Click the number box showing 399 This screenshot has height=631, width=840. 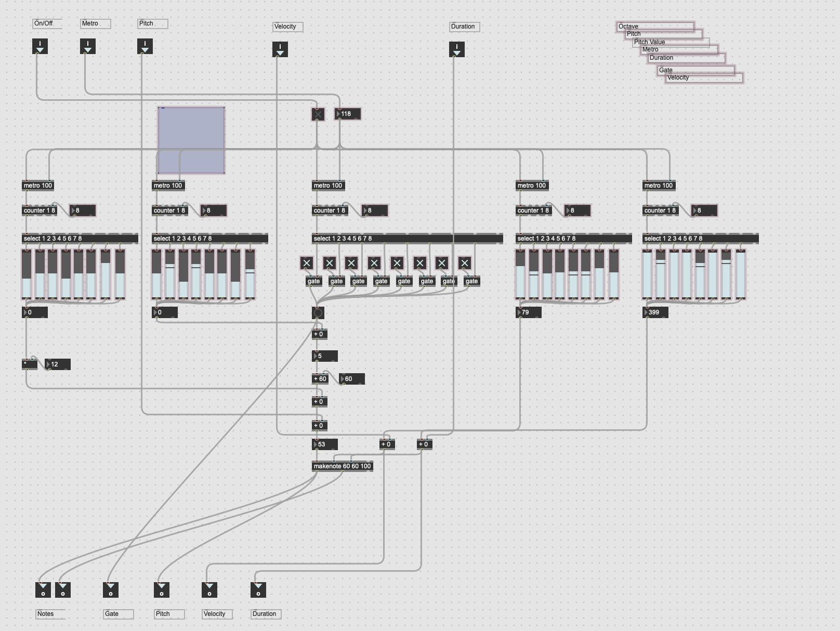(656, 312)
